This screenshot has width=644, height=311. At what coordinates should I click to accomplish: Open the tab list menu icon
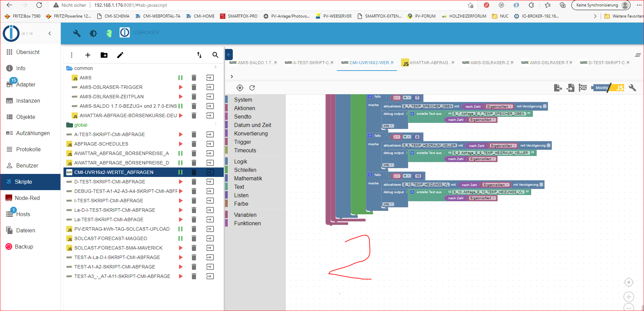pyautogui.click(x=638, y=55)
